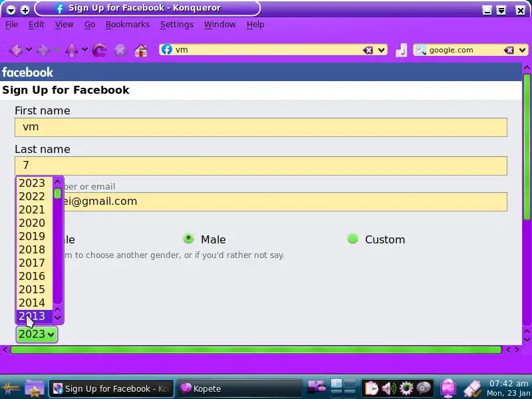Open the Help menu
This screenshot has width=532, height=399.
pyautogui.click(x=255, y=25)
